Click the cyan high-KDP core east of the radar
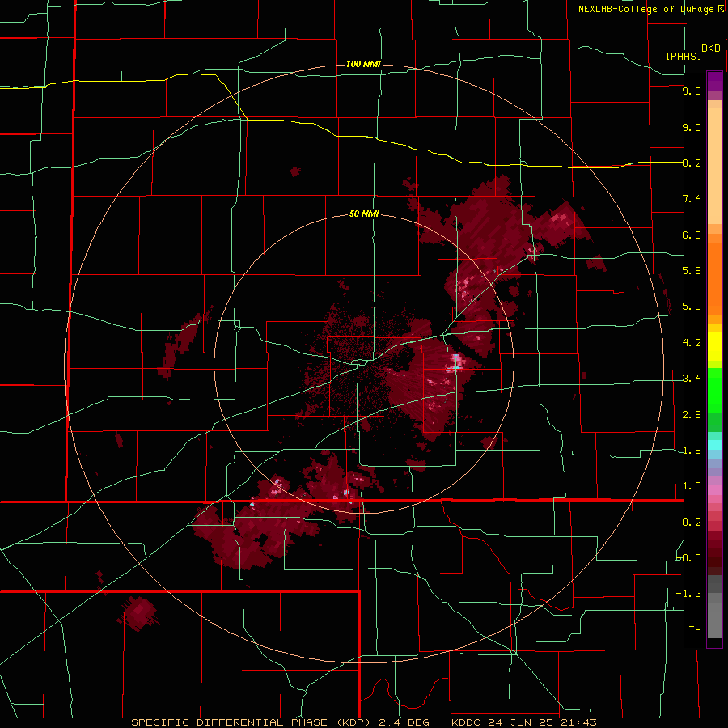 click(456, 362)
